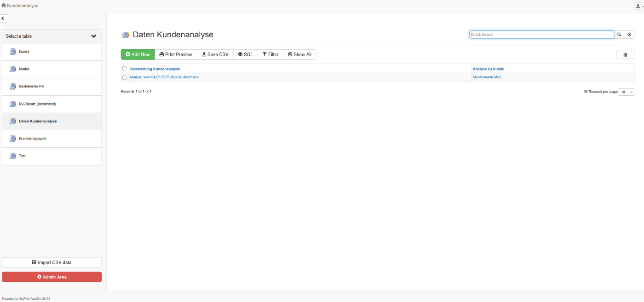Viewport: 644px width, 302px height.
Task: Open the Kinder table
Action: point(52,70)
